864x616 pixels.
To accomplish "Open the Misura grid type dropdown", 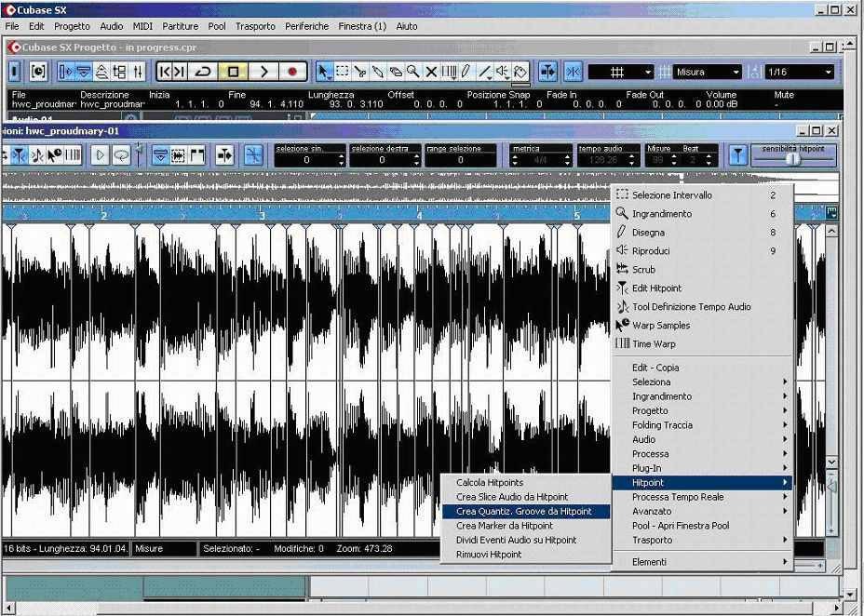I will click(708, 72).
